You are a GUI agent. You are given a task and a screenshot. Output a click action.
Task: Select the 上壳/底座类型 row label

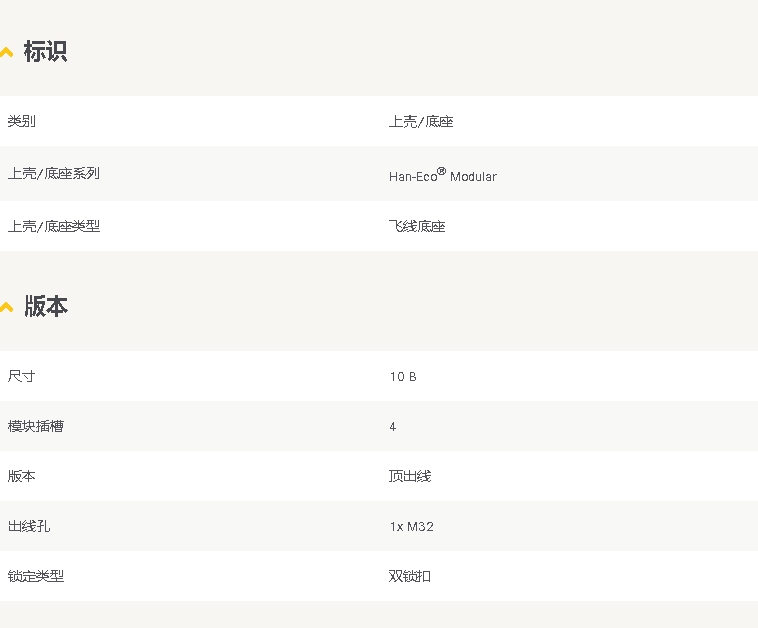tap(53, 226)
